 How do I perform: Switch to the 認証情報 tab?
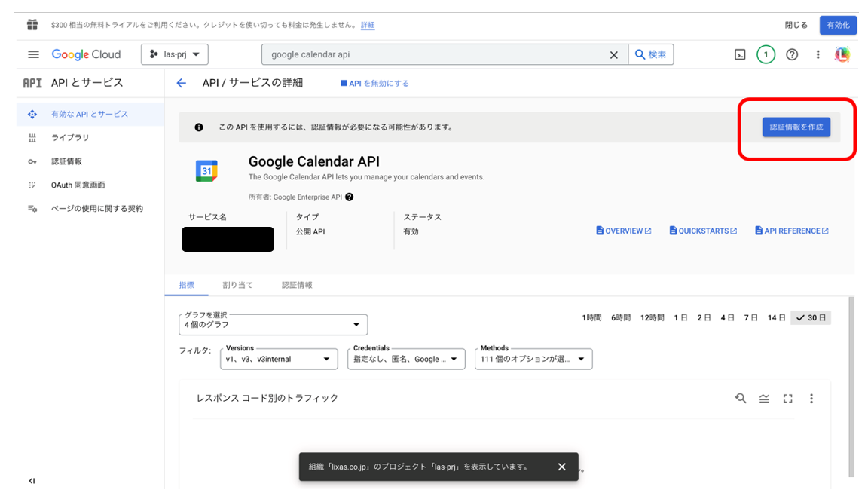click(x=297, y=285)
